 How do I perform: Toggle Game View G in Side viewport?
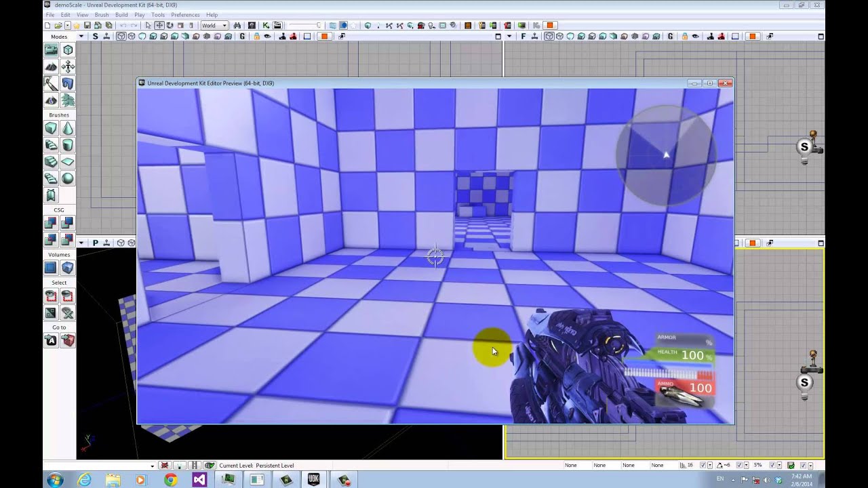tap(242, 37)
